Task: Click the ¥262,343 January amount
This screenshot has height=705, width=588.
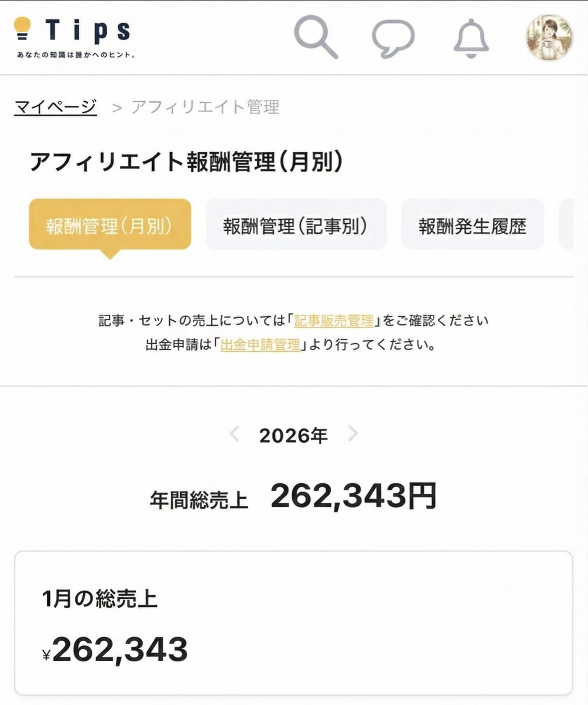Action: point(115,649)
